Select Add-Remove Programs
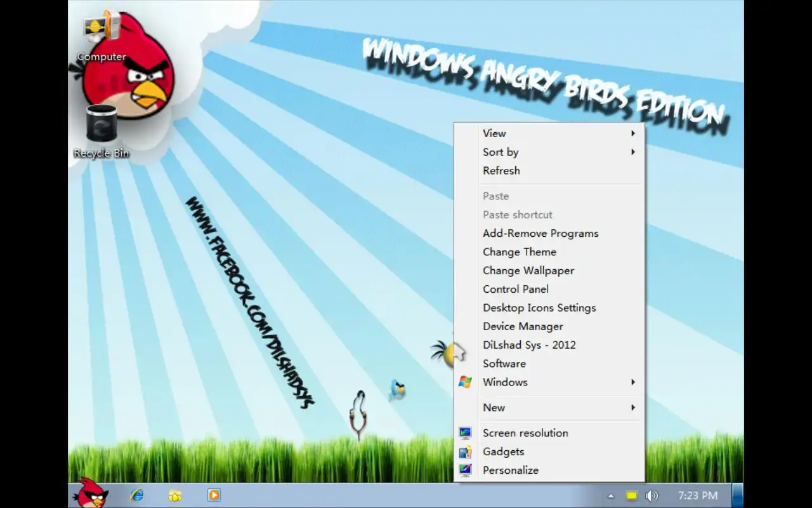The width and height of the screenshot is (812, 508). tap(549, 233)
